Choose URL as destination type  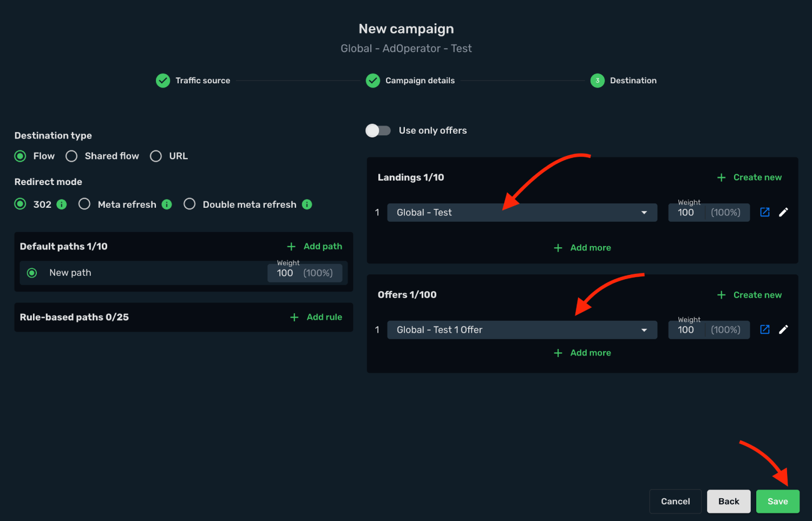pyautogui.click(x=156, y=156)
